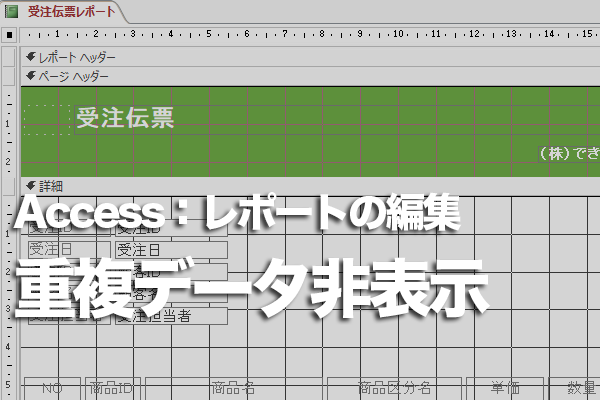Select the 商品名 column header label
The height and width of the screenshot is (400, 600).
(233, 389)
